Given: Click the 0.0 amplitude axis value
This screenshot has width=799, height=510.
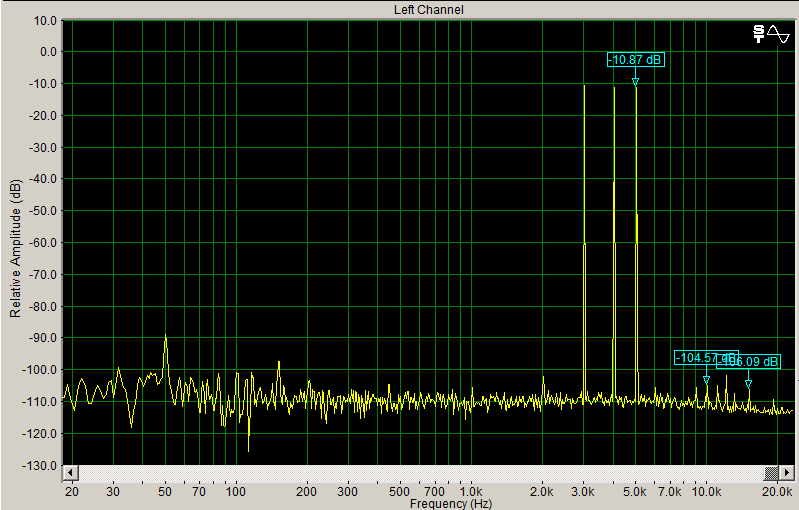Looking at the screenshot, I should pos(48,52).
